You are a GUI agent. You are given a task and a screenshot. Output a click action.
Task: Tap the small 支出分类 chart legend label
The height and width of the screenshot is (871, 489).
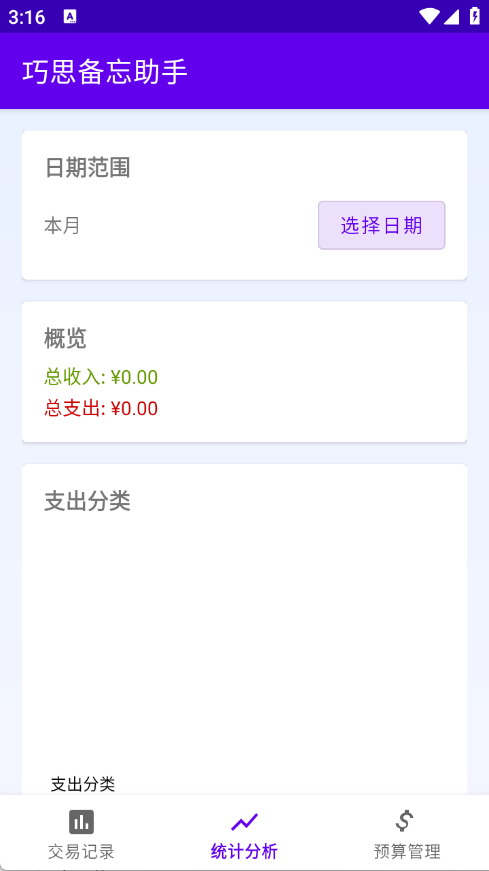click(83, 784)
